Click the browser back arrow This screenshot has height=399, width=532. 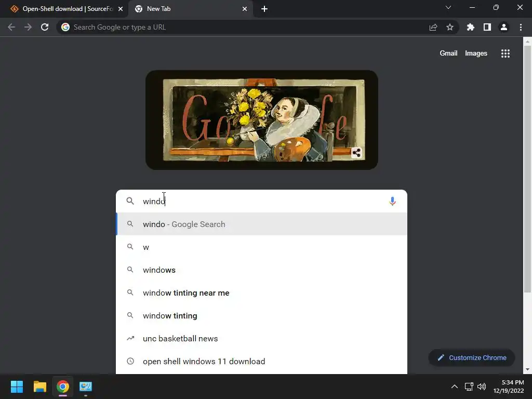tap(11, 27)
